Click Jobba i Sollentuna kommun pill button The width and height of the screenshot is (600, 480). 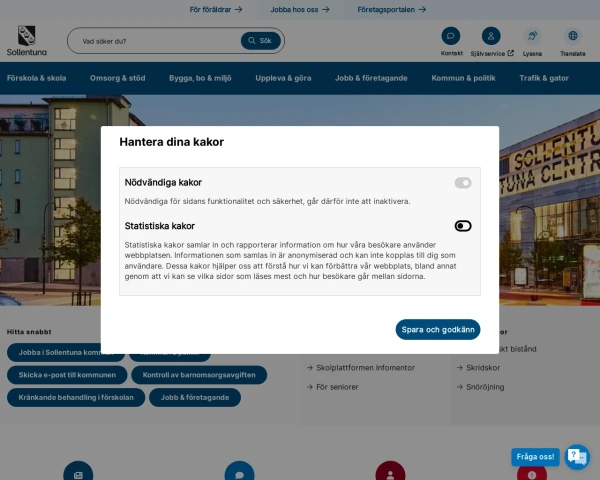click(65, 353)
